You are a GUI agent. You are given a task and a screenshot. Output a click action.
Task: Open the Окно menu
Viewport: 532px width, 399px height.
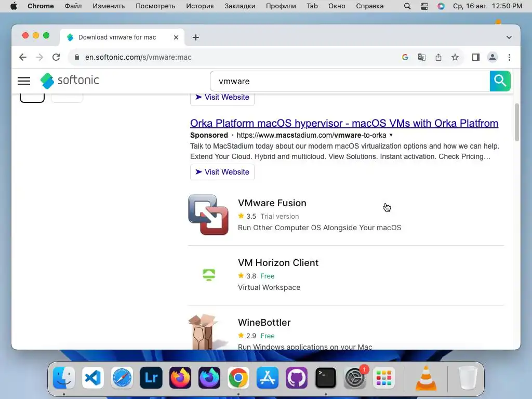337,6
